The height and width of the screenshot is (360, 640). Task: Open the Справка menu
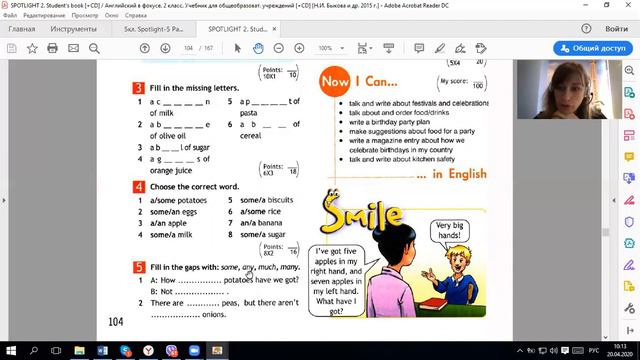pos(136,15)
